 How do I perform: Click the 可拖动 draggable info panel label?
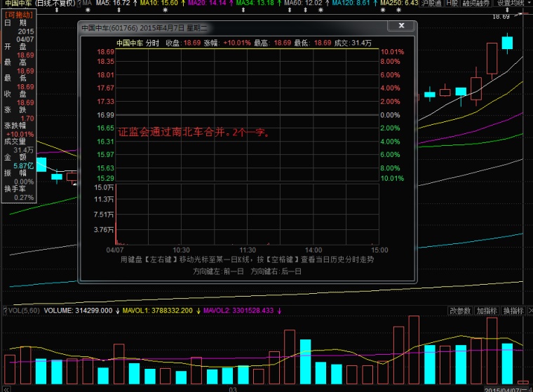coord(18,13)
